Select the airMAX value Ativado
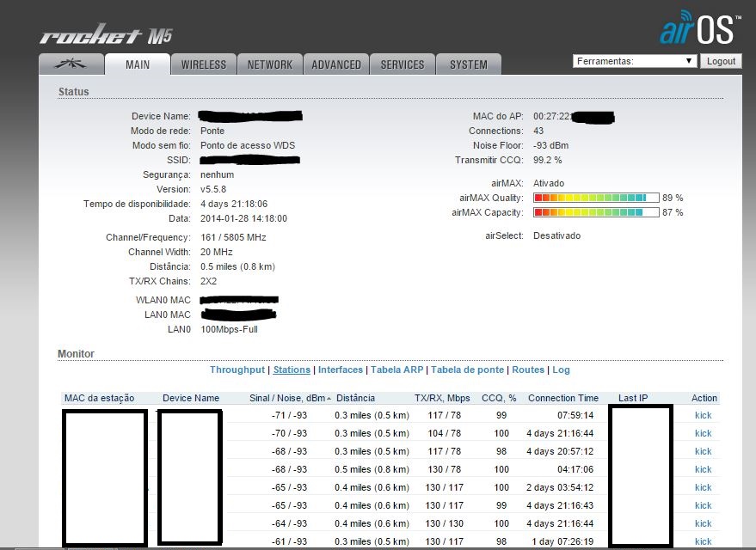Image resolution: width=756 pixels, height=550 pixels. point(549,183)
